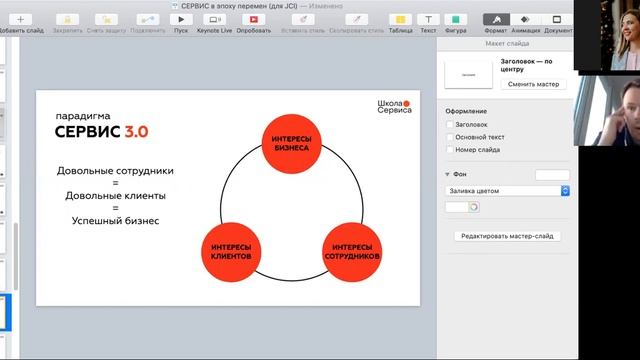Click the Макет слайда panel header
This screenshot has width=640, height=360.
507,43
